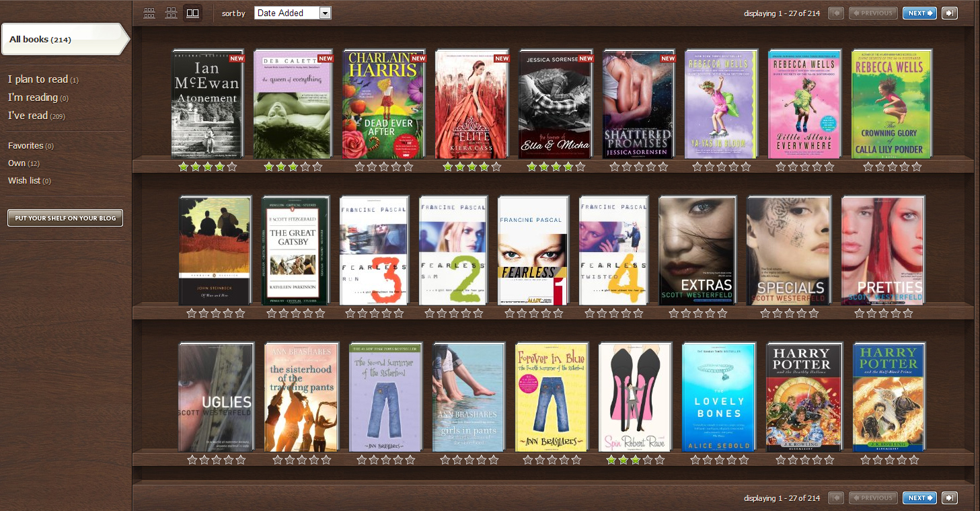Open the sort by Date Added dropdown

click(293, 13)
